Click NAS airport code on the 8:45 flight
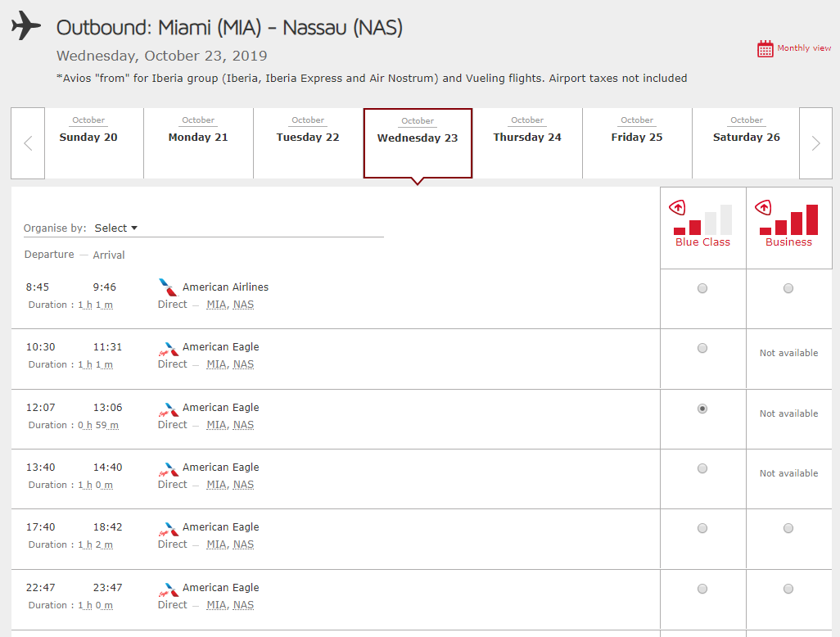The width and height of the screenshot is (840, 637). tap(243, 305)
